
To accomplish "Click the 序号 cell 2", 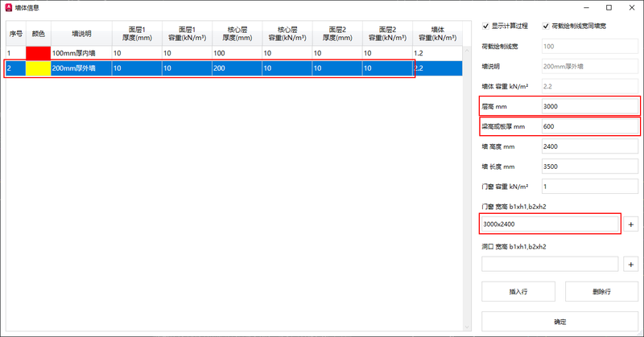I will point(16,68).
